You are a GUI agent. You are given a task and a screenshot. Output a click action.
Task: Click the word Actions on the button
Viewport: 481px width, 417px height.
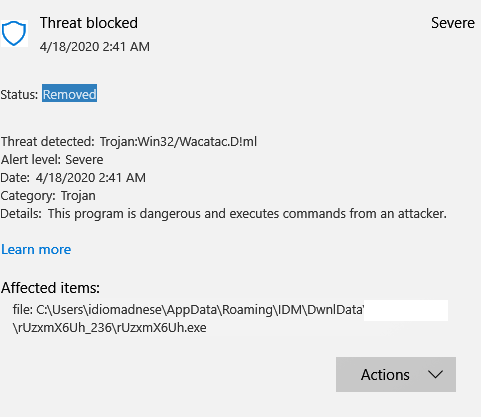pyautogui.click(x=385, y=375)
